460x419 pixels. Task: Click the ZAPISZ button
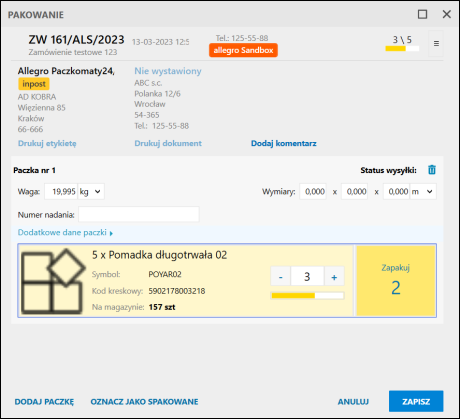pos(416,401)
